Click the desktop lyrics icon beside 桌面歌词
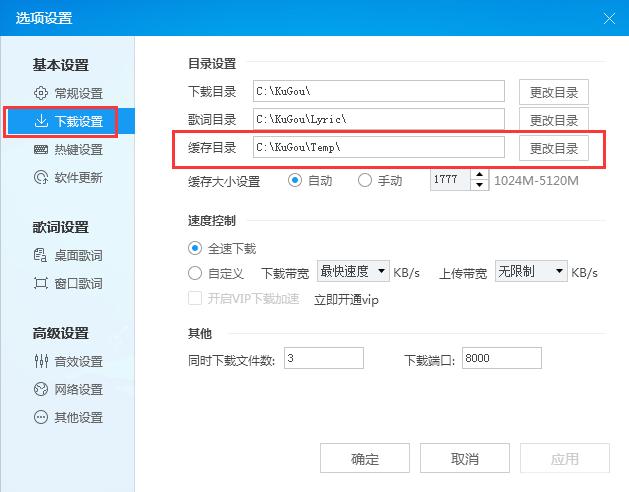This screenshot has height=492, width=629. [40, 255]
